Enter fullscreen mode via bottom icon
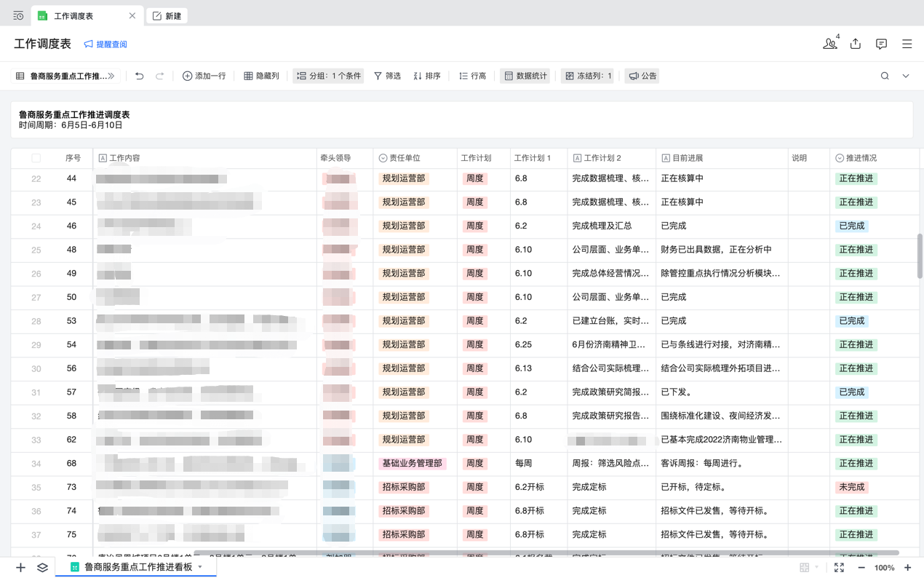This screenshot has width=924, height=578. click(x=839, y=567)
